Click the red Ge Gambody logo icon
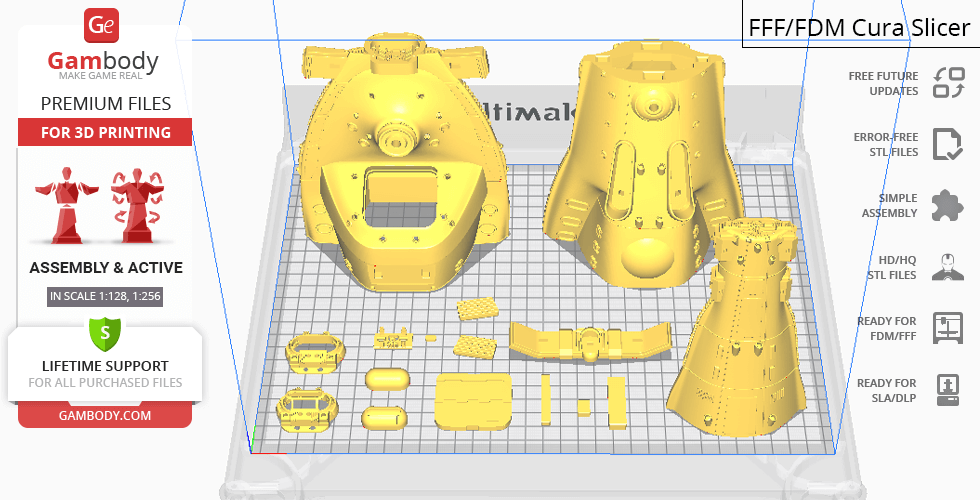Viewport: 980px width, 500px height. [x=103, y=24]
